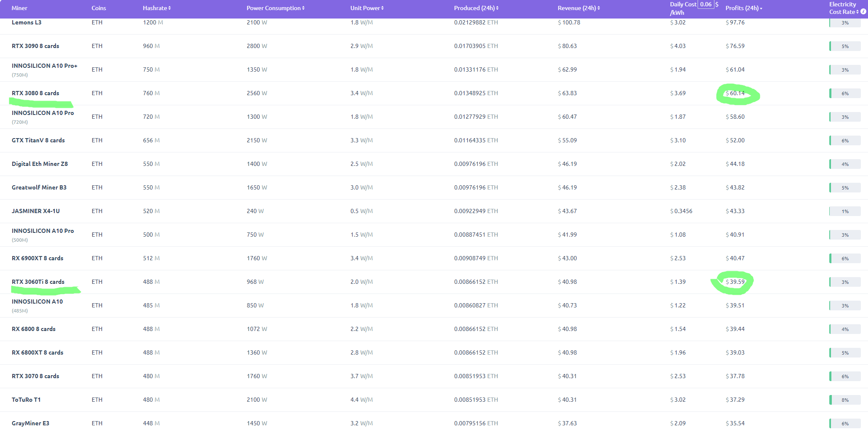Image resolution: width=868 pixels, height=435 pixels.
Task: Open the RTX 3060Ti 8 cards miner
Action: click(x=38, y=282)
